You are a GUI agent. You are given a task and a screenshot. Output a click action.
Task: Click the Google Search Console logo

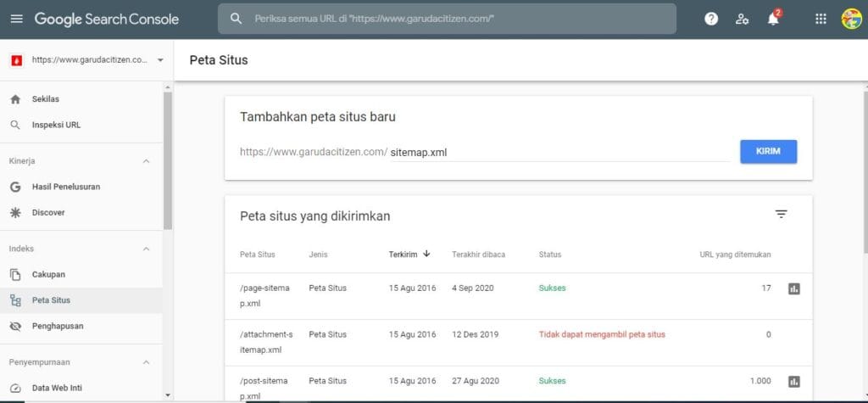coord(106,20)
